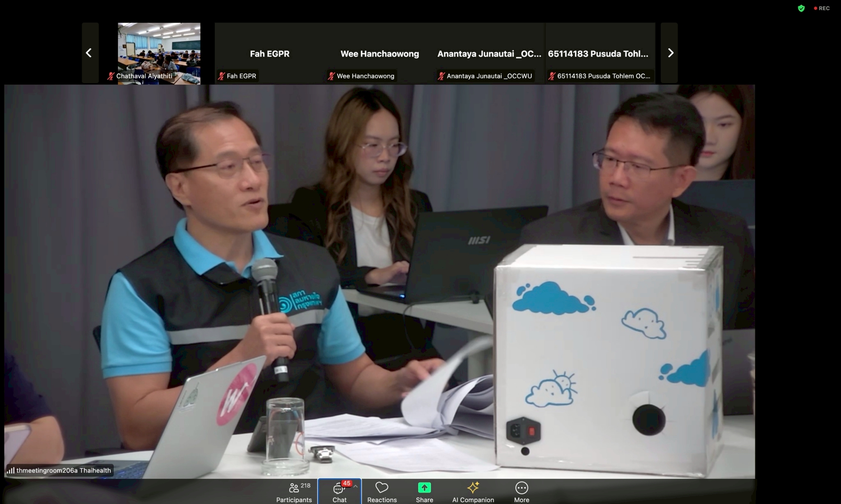Click the green encryption shield icon
The image size is (841, 504).
(801, 8)
